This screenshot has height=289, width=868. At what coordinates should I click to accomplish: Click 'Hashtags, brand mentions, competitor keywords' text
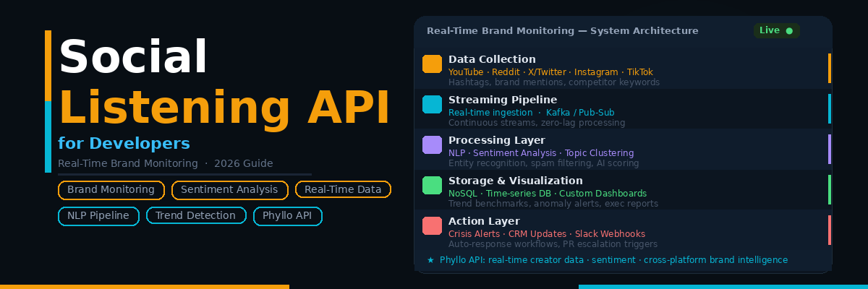[554, 82]
